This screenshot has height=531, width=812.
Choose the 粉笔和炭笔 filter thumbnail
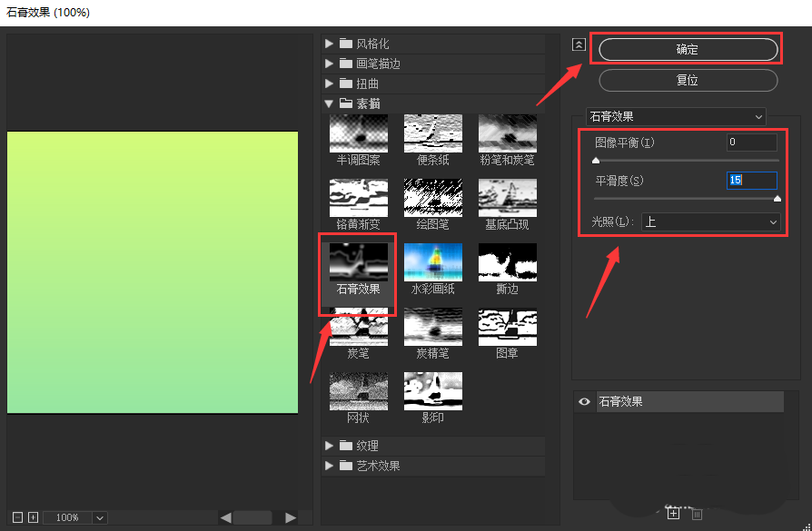[508, 133]
